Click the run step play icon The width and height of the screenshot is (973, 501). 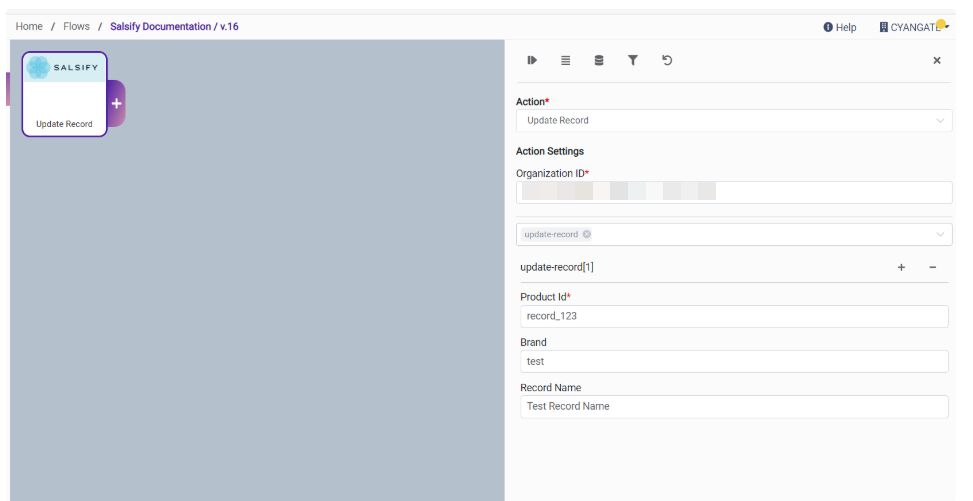tap(532, 61)
